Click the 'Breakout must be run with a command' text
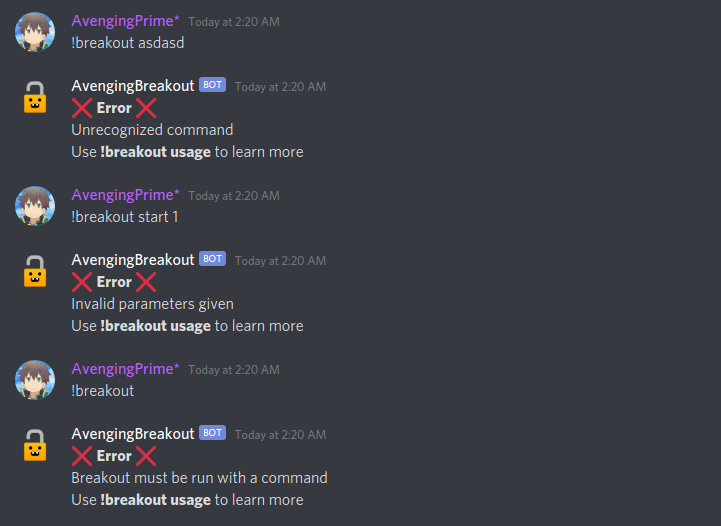Viewport: 721px width, 526px height. pos(200,478)
